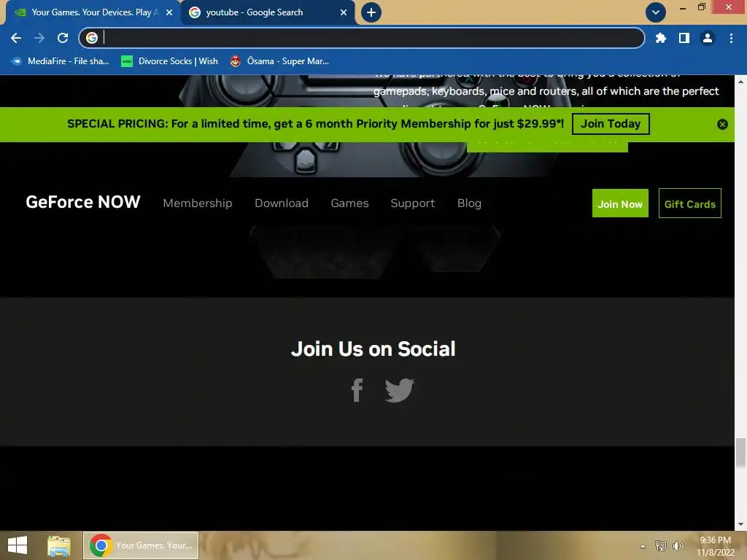747x560 pixels.
Task: Open the Games nav item
Action: [349, 203]
